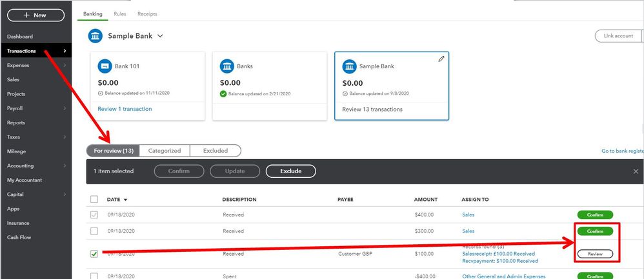Expand the Transactions sidebar submenu
Viewport: 644px width, 279px height.
click(x=65, y=51)
